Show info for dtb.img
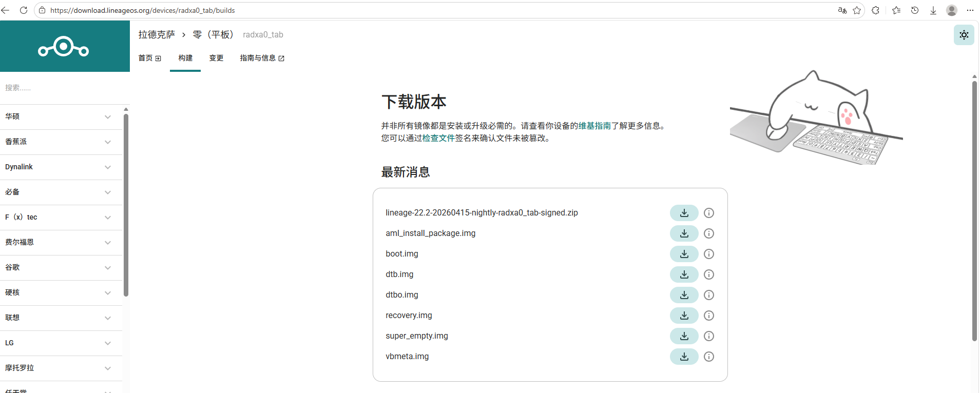The width and height of the screenshot is (980, 393). coord(709,274)
